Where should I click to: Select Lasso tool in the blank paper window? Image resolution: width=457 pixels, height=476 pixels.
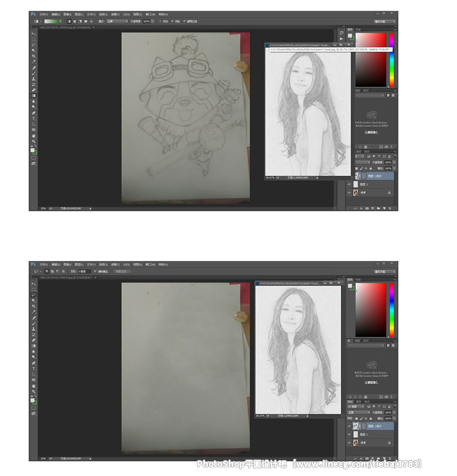(33, 295)
